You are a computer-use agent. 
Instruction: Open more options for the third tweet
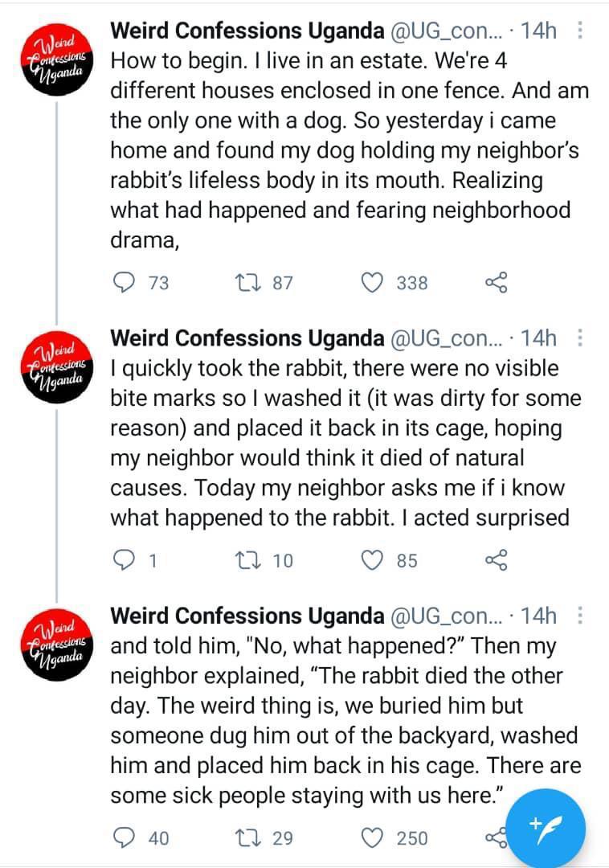580,615
